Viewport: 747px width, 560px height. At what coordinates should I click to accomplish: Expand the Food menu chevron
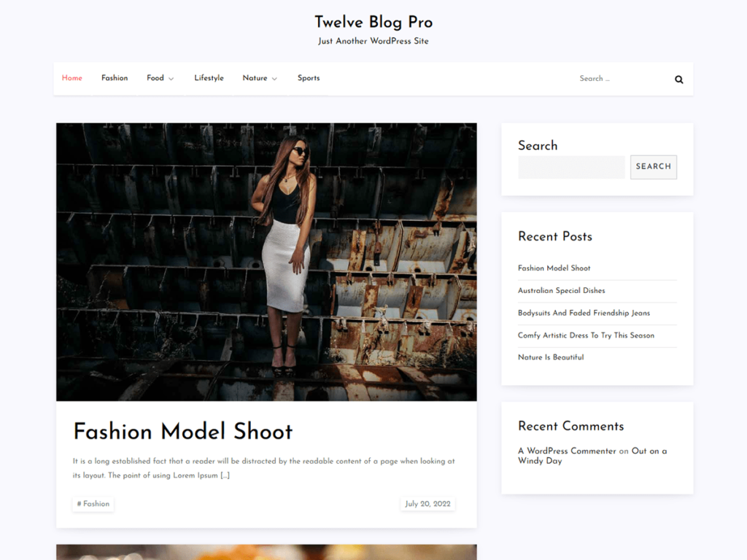[x=171, y=79]
